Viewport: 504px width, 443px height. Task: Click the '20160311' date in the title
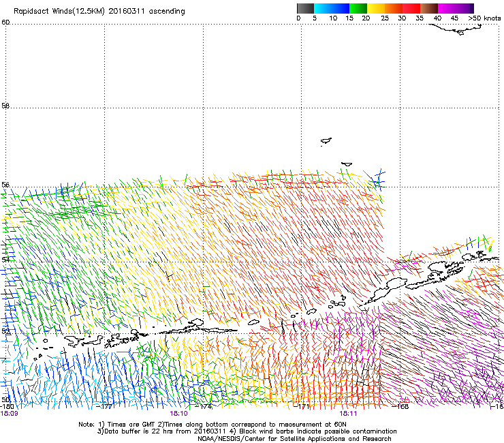tap(127, 12)
